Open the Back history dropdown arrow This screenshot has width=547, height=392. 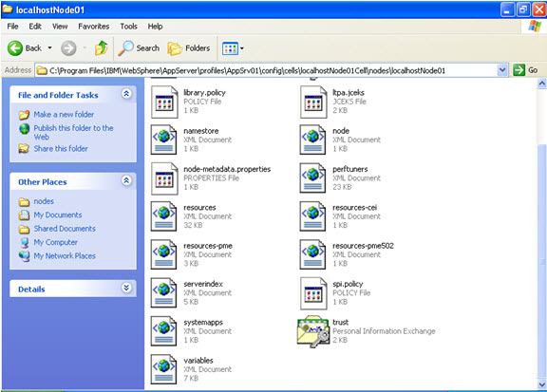tap(50, 47)
